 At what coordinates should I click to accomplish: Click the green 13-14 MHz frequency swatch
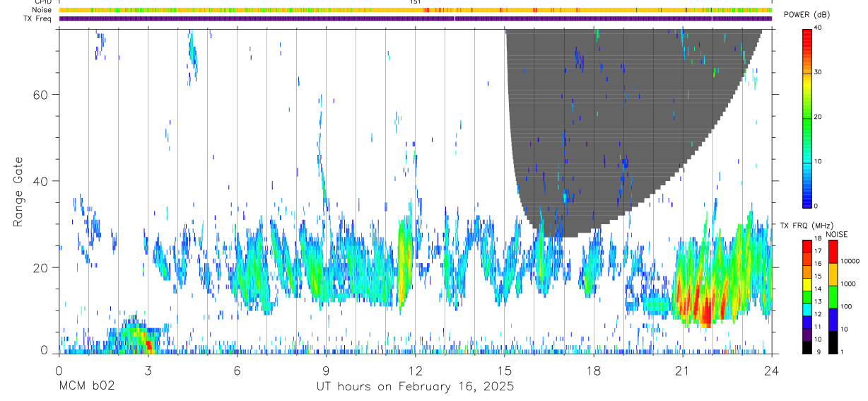click(807, 297)
